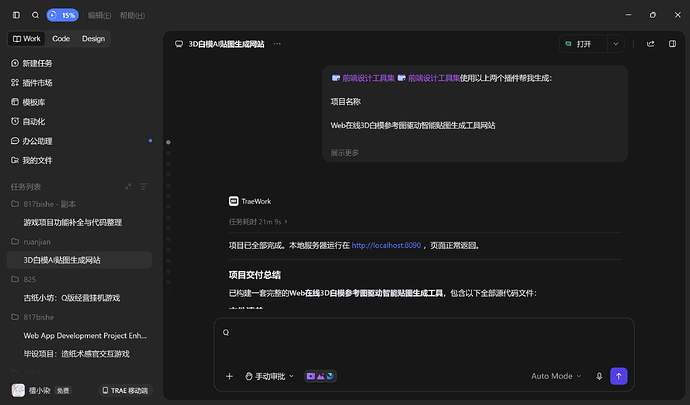
Task: Expand the 任务耗时 21m 9s details
Action: click(258, 222)
